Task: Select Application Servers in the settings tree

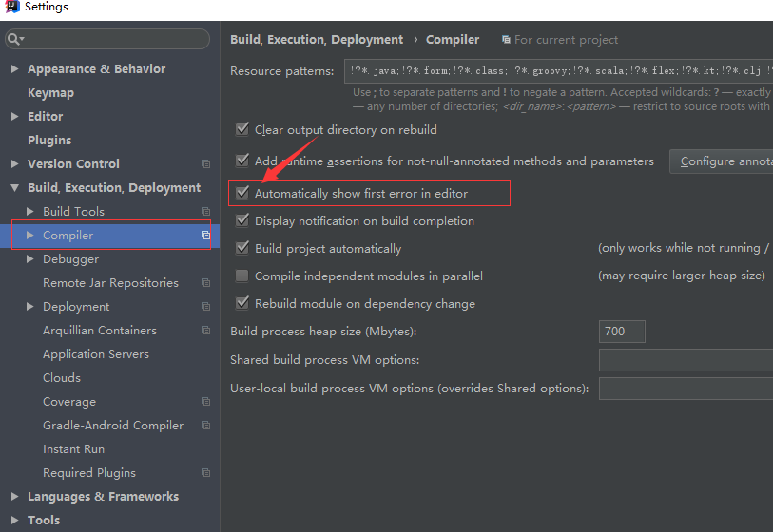Action: tap(95, 354)
